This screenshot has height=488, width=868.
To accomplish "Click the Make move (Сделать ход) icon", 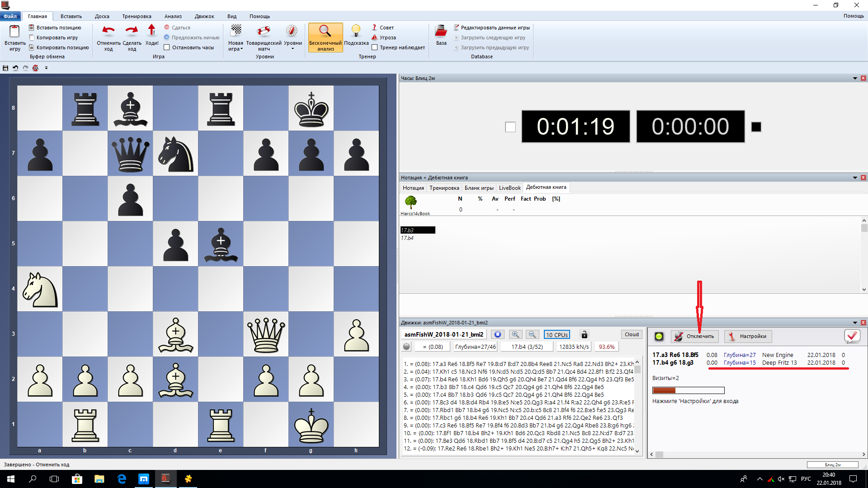I will click(132, 31).
